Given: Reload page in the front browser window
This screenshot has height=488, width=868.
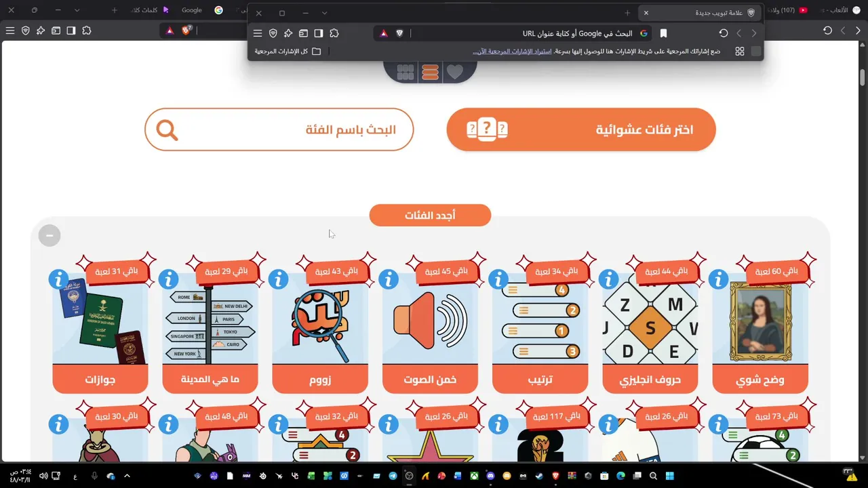Looking at the screenshot, I should pyautogui.click(x=724, y=33).
